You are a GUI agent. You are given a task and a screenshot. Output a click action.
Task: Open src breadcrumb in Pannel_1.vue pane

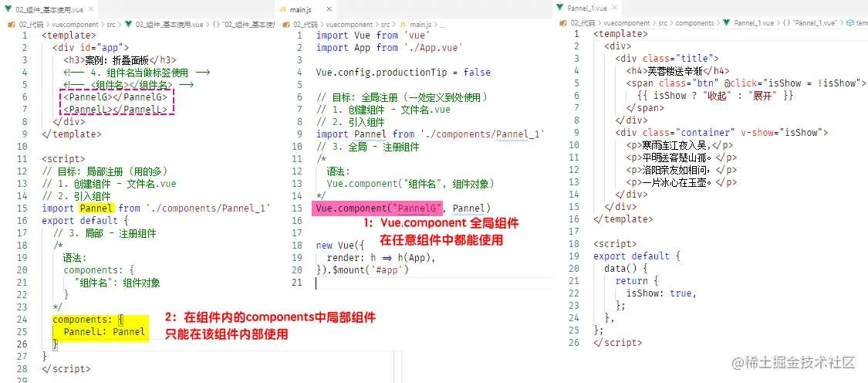click(x=664, y=23)
